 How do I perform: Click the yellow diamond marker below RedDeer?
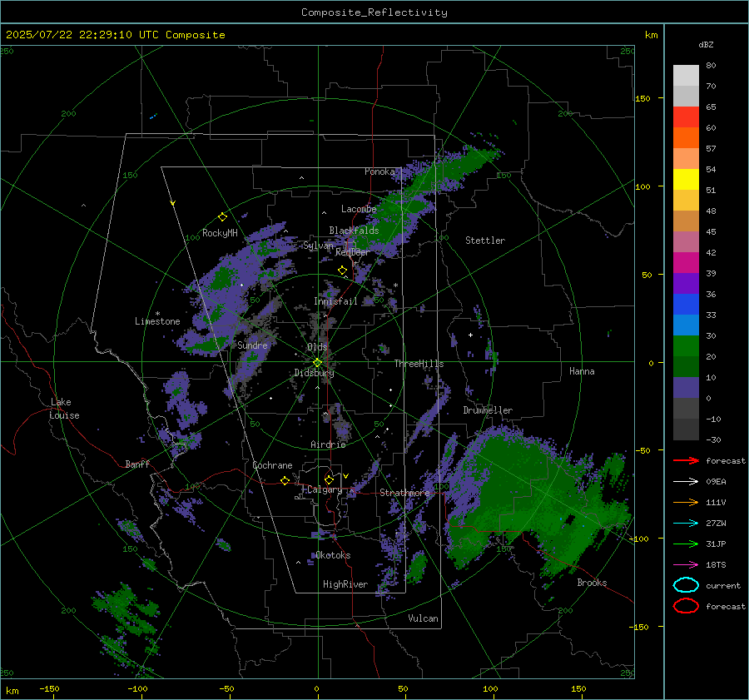pyautogui.click(x=342, y=271)
